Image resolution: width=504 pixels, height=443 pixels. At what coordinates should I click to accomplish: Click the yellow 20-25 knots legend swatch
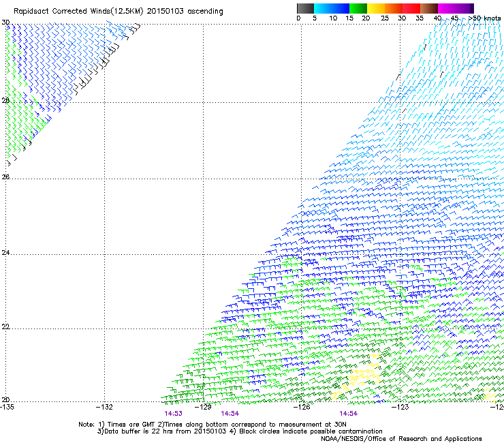376,8
